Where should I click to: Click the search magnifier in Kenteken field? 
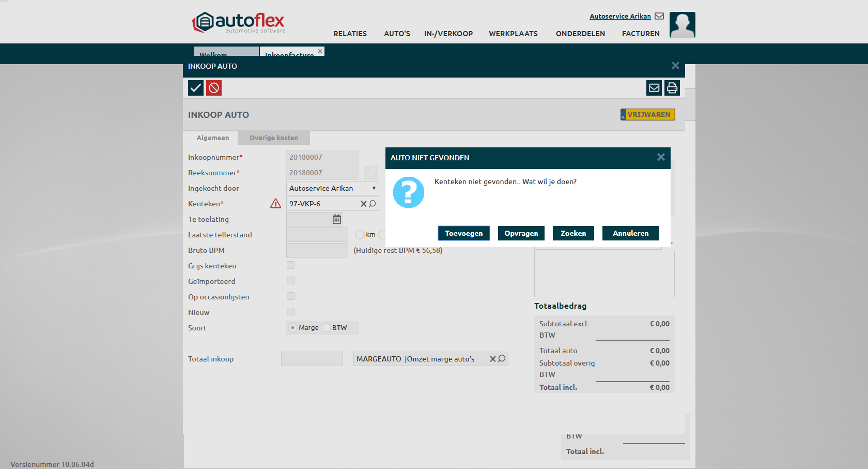373,204
